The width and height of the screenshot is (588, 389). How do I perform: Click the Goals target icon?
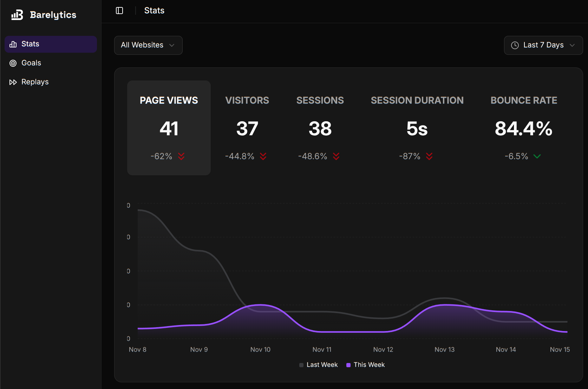pyautogui.click(x=13, y=63)
